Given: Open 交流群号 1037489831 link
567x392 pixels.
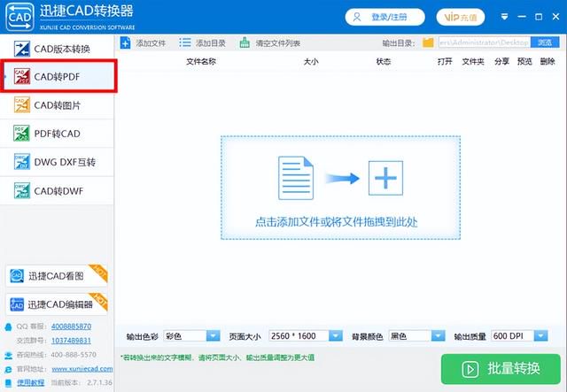Looking at the screenshot, I should click(71, 341).
